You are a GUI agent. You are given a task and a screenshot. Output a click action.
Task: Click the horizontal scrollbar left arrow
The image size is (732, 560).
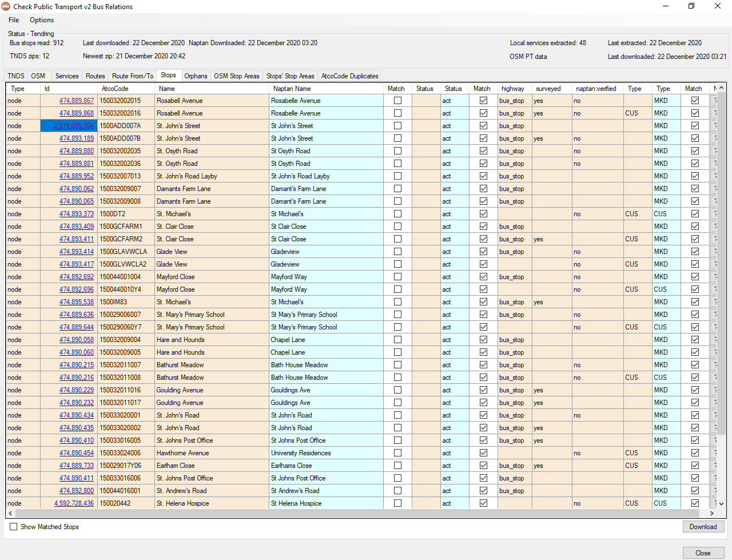[11, 514]
